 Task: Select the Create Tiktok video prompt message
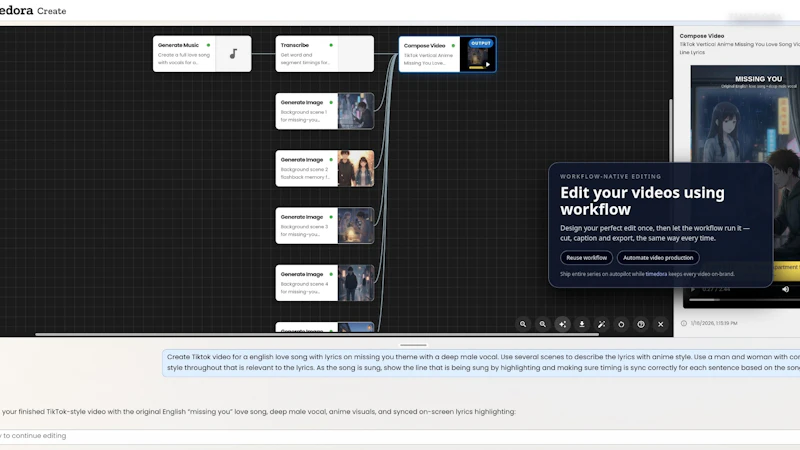click(481, 362)
